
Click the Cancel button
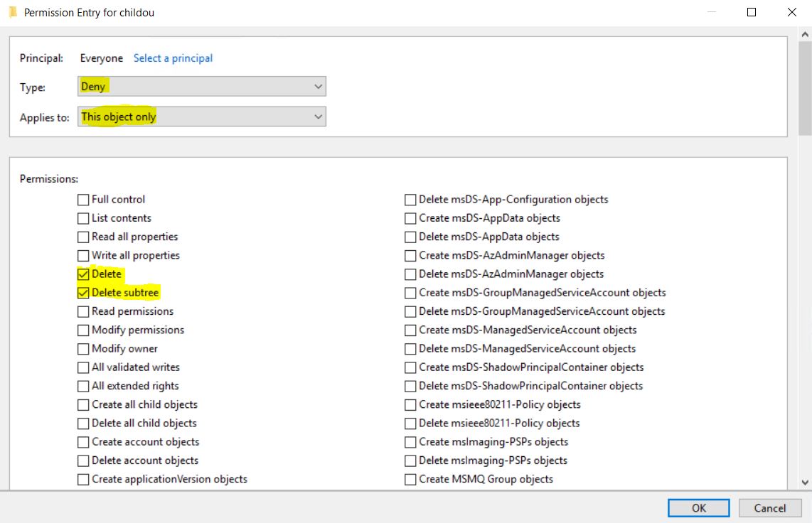click(x=769, y=508)
